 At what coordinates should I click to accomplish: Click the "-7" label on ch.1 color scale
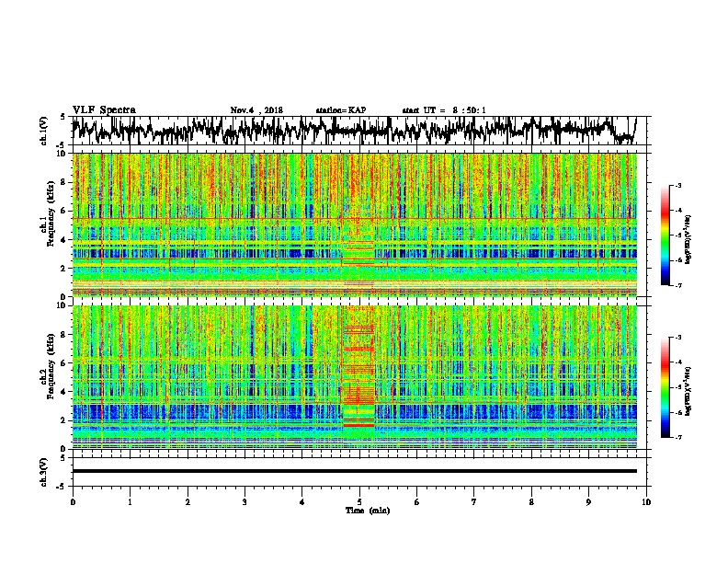(x=677, y=285)
